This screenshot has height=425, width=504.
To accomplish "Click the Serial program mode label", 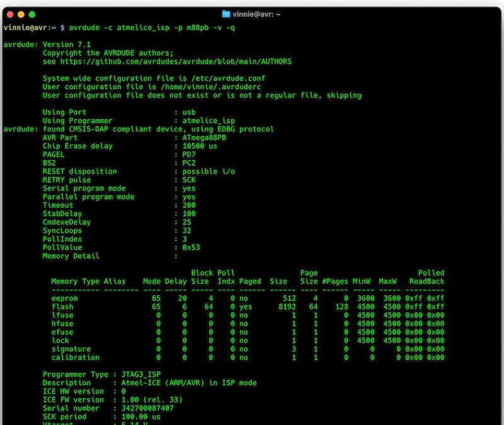I will point(84,188).
